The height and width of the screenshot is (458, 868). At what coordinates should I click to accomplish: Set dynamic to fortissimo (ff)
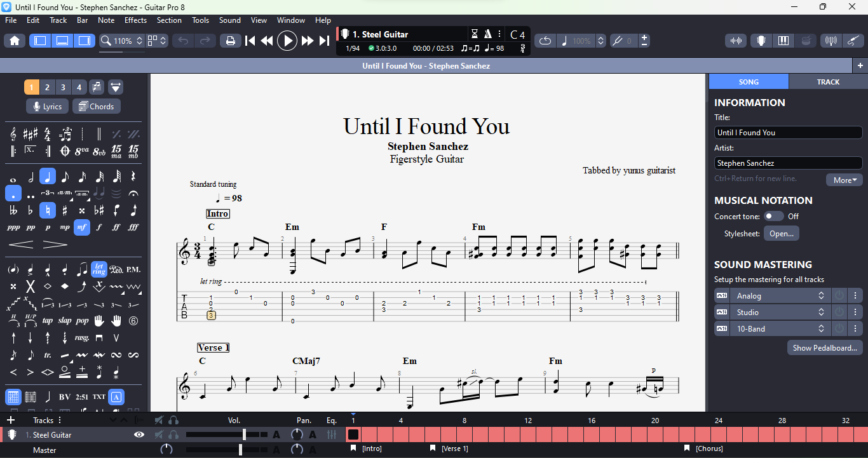click(x=116, y=227)
